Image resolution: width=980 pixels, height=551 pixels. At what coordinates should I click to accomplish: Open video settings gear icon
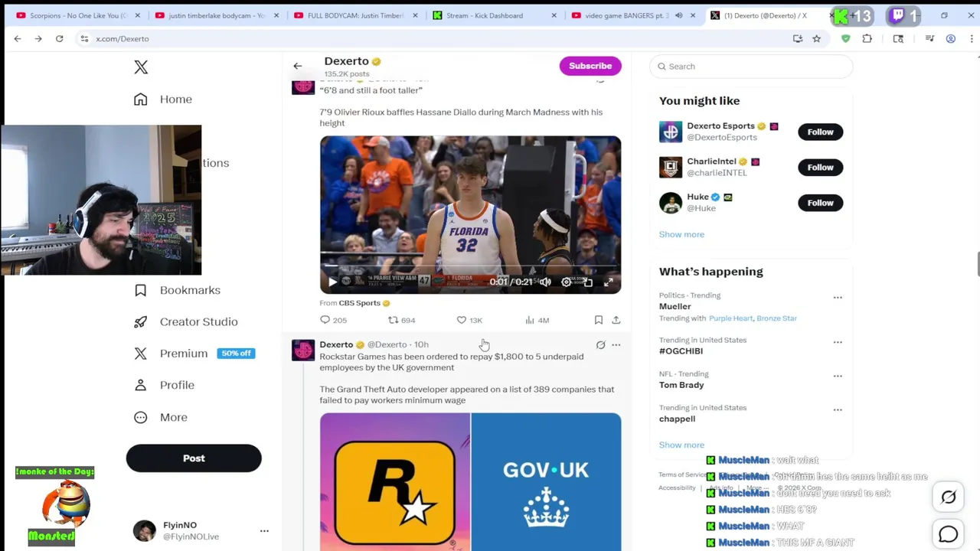pos(567,282)
